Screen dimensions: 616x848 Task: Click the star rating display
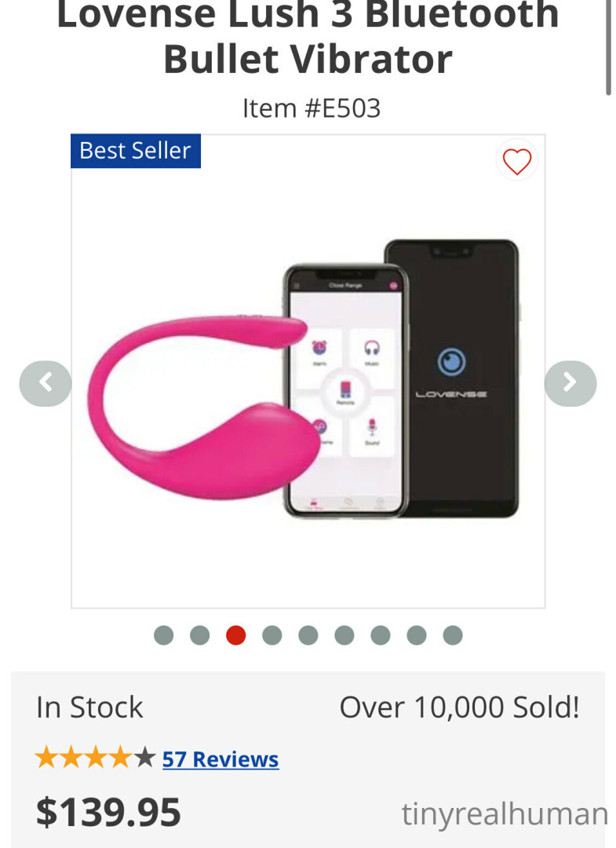click(x=95, y=757)
